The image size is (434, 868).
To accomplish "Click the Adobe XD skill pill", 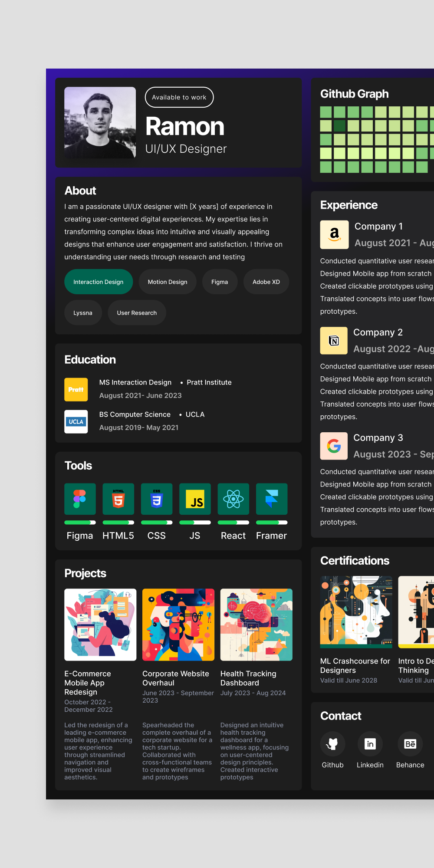I will pos(266,282).
